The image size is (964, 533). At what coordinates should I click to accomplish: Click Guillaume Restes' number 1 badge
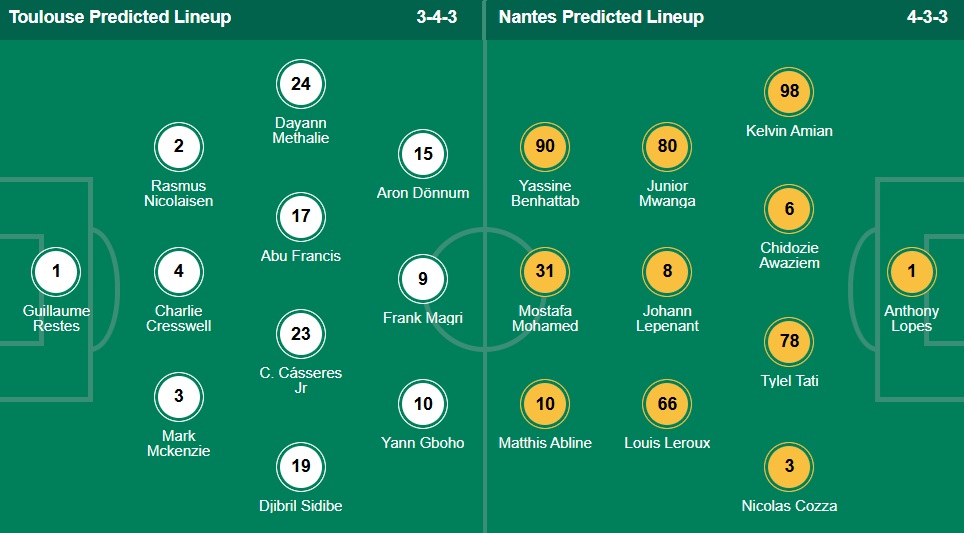57,271
